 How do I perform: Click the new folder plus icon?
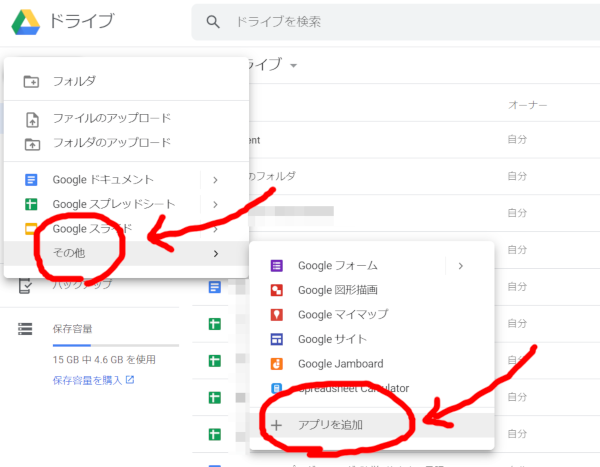pos(31,82)
